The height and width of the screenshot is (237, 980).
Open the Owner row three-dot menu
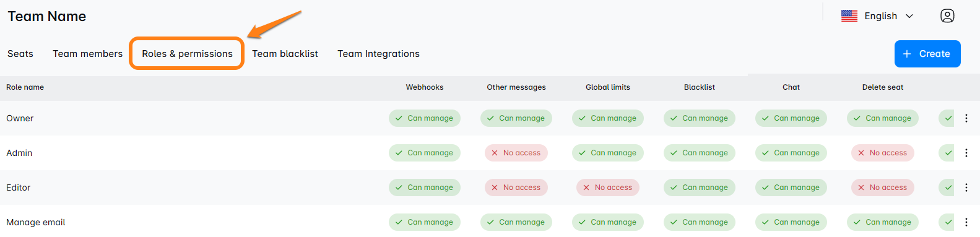(966, 118)
